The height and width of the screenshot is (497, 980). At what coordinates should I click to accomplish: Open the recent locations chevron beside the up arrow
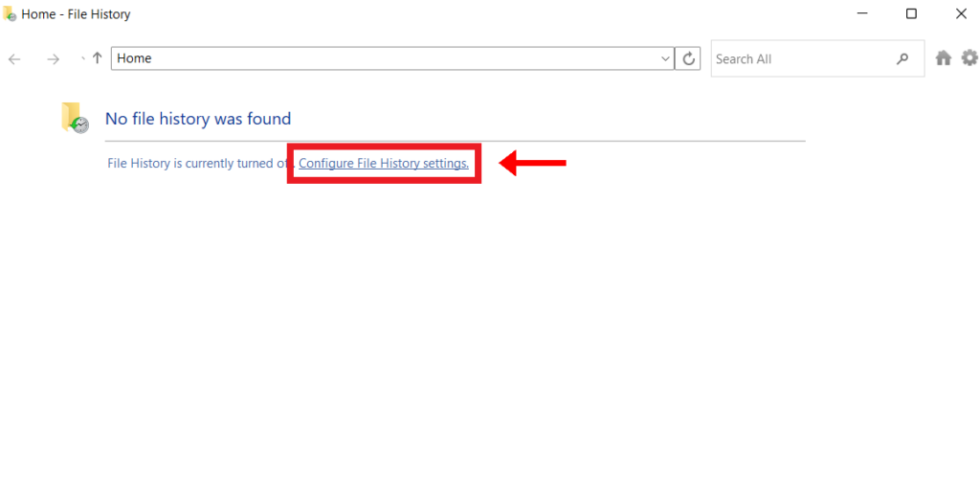coord(81,58)
